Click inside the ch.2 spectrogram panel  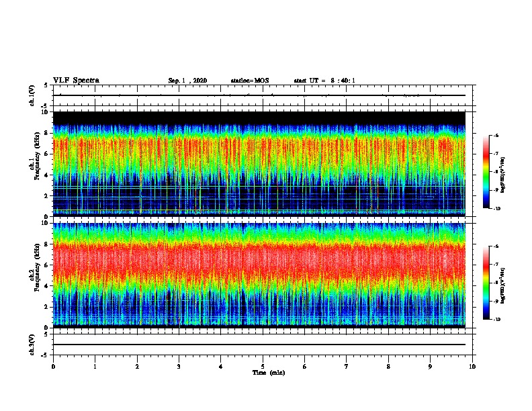click(x=259, y=275)
